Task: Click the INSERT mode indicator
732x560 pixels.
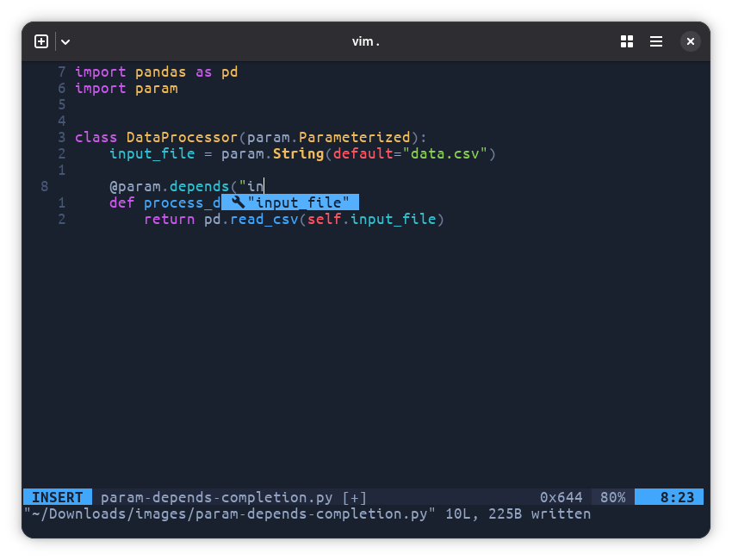Action: click(58, 497)
